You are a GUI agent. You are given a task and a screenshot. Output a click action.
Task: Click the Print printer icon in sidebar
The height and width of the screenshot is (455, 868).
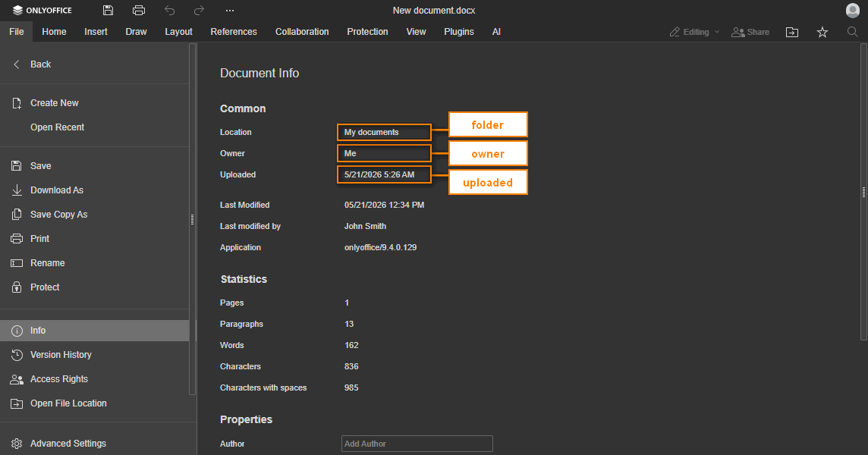[x=17, y=239]
